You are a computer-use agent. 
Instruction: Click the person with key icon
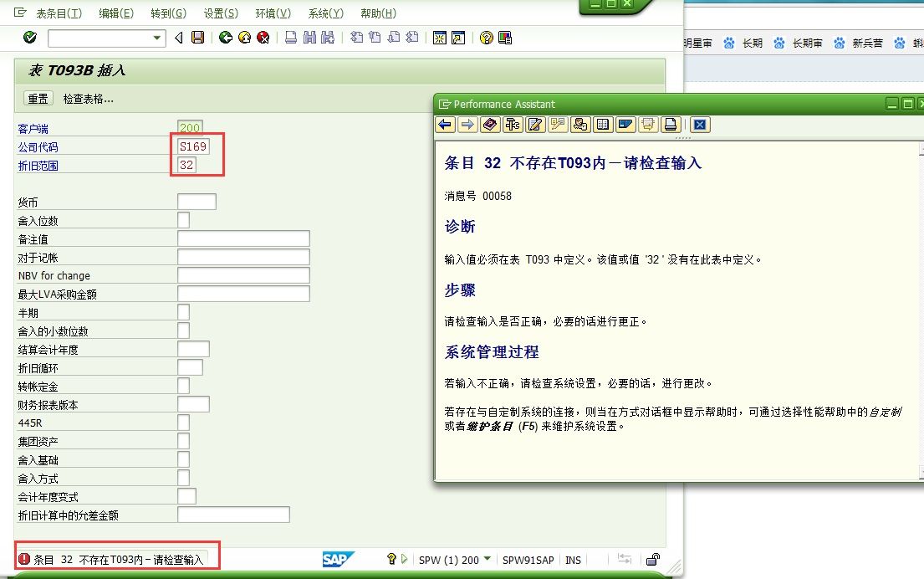click(580, 125)
